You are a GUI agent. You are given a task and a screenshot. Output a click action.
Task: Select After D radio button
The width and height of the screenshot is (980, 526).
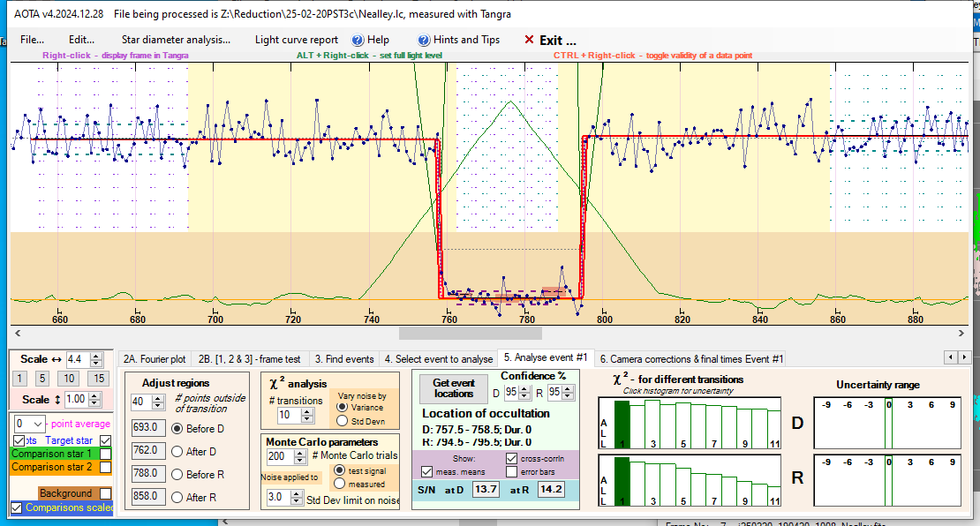click(177, 451)
